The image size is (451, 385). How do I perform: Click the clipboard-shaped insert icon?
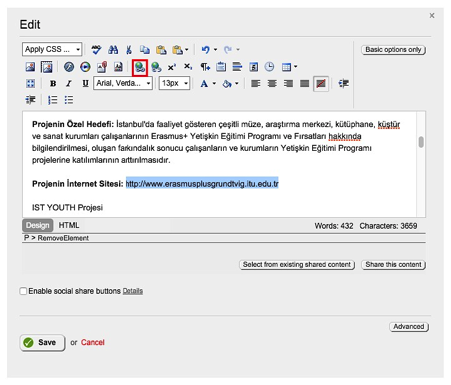pyautogui.click(x=221, y=67)
